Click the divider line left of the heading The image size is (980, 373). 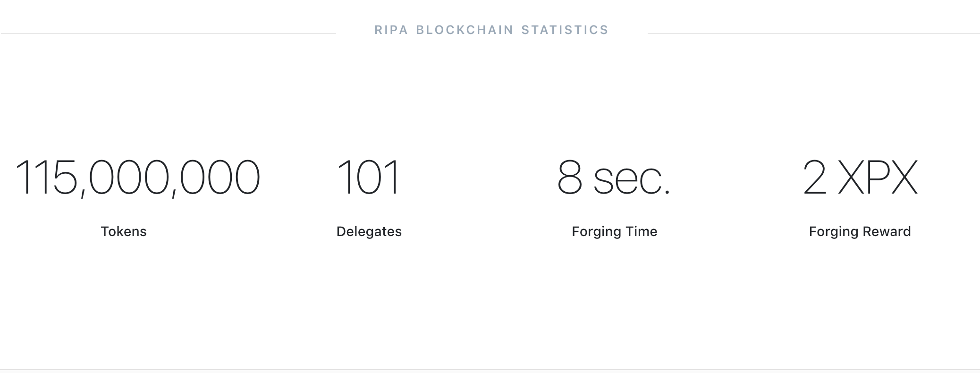coord(168,34)
